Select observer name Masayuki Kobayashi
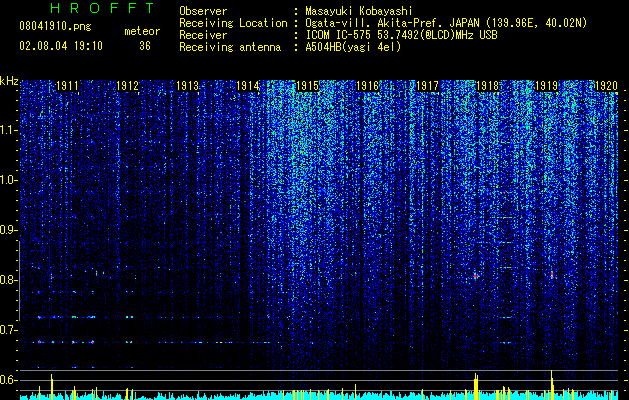Screen dimensions: 629x400 click(x=358, y=11)
